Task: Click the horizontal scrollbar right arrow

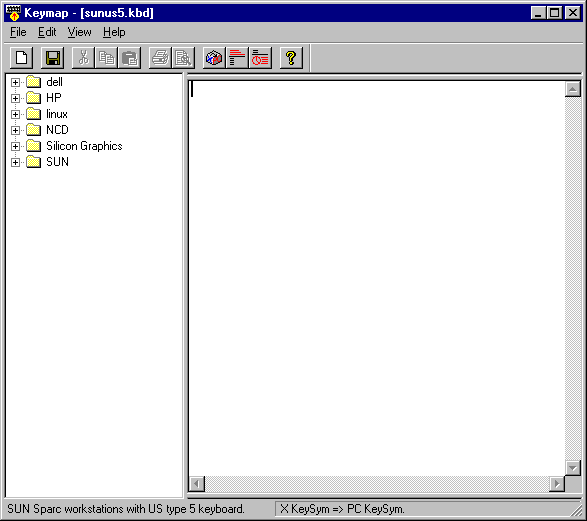Action: tap(557, 484)
